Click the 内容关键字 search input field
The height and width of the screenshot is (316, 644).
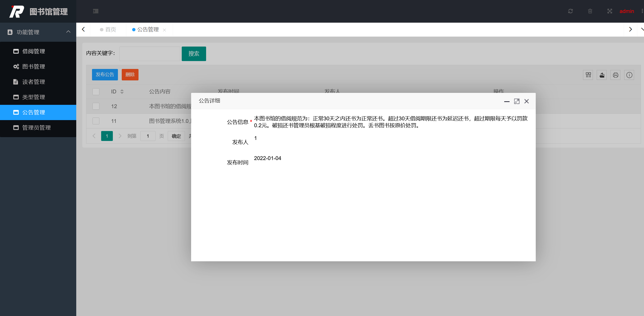[x=150, y=54]
